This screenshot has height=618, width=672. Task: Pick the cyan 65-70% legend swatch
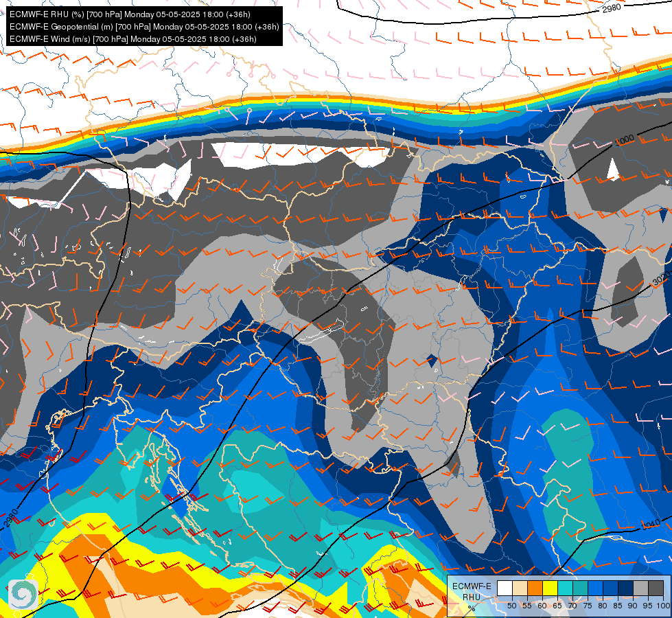[x=566, y=588]
